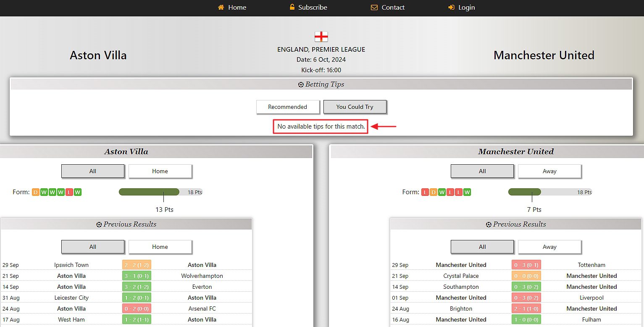The image size is (644, 327).
Task: Click Leicester City 1 - 2 (0-1) score badge
Action: (x=137, y=298)
